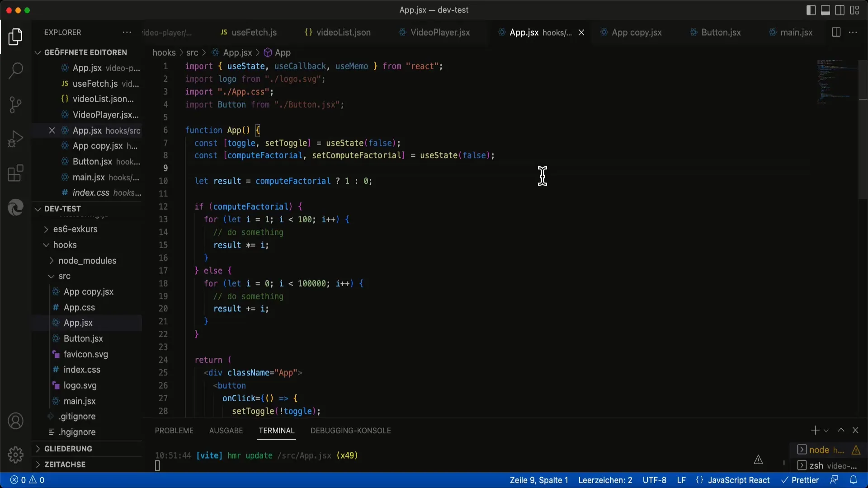Collapse the Geöffnete Editoren section
This screenshot has width=868, height=488.
pos(85,52)
